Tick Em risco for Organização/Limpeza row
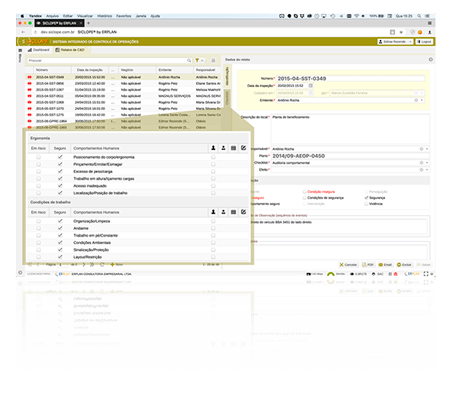Viewport: 450px width, 395px height. click(x=38, y=221)
